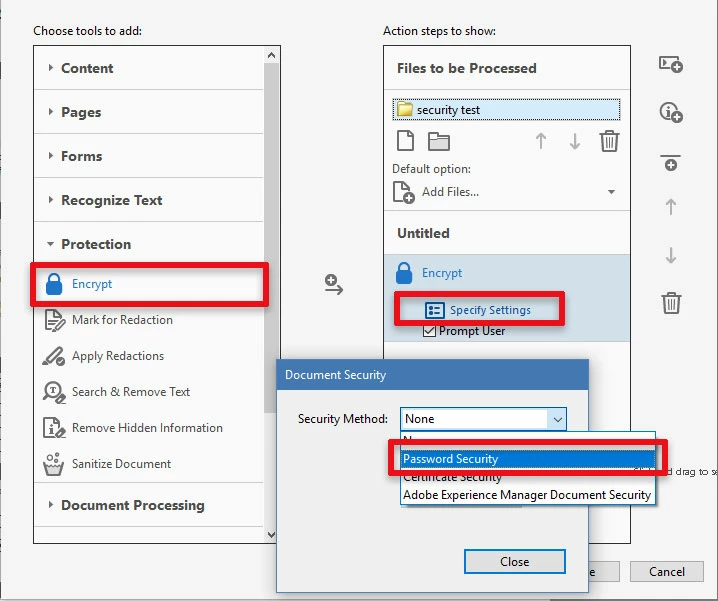The image size is (718, 601).
Task: Click the add-to-right-pane arrow button
Action: pyautogui.click(x=333, y=284)
